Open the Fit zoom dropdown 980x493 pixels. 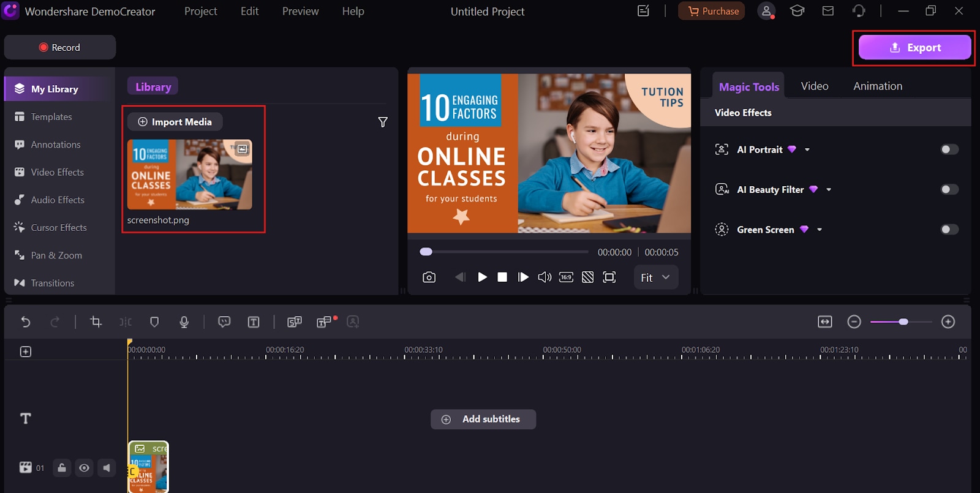[655, 277]
